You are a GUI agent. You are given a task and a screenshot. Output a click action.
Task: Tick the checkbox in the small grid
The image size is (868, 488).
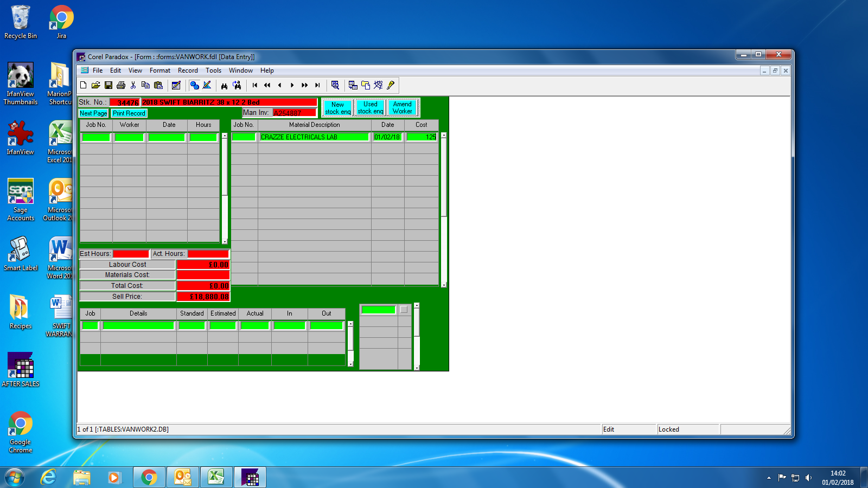[x=404, y=310]
